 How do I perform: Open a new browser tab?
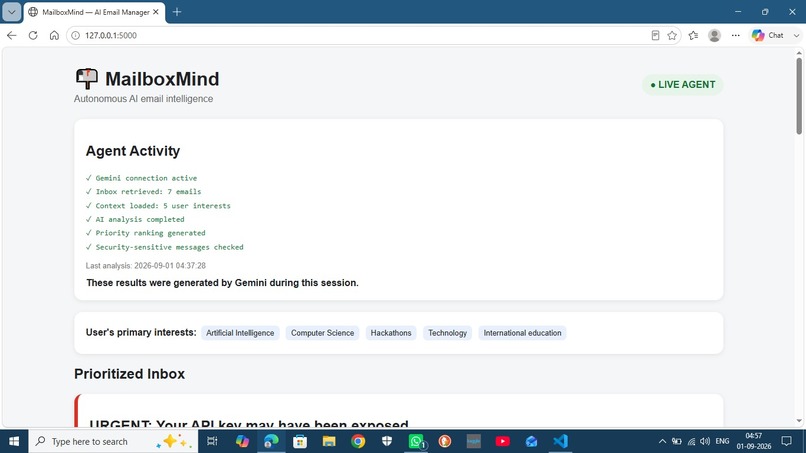(177, 12)
